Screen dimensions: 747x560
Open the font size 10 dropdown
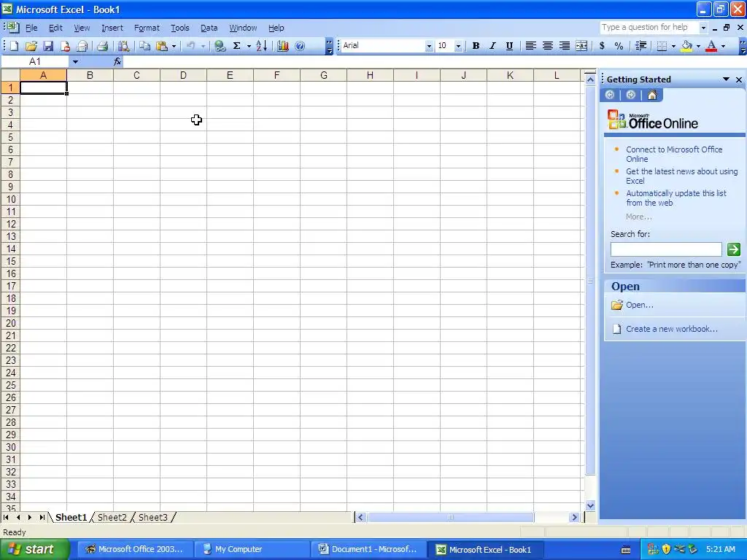click(x=458, y=46)
